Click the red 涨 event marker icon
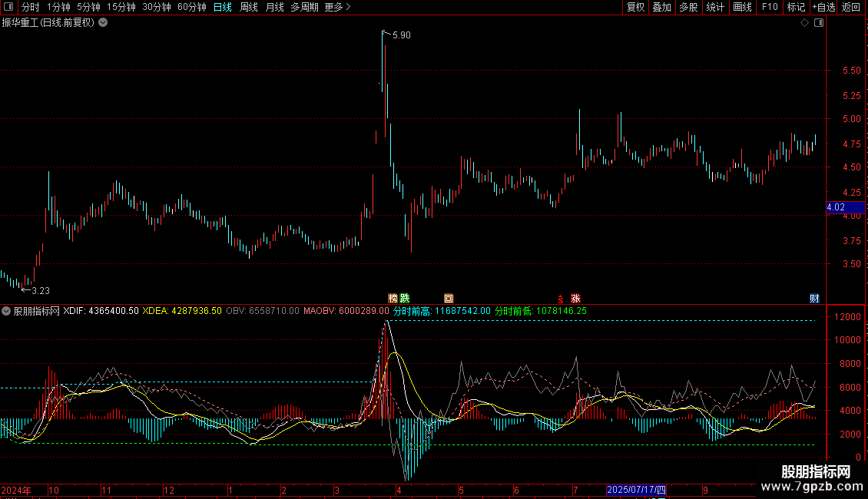This screenshot has height=499, width=868. [x=575, y=298]
